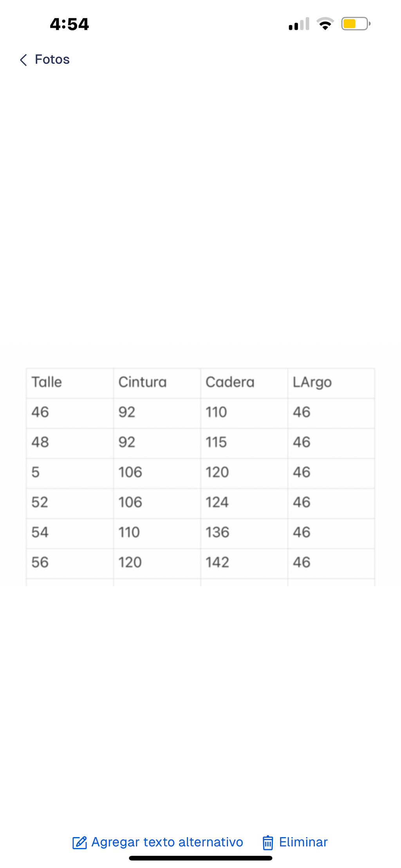Tap the Talle cell showing 5
Screen dimensions: 401x868
point(70,473)
